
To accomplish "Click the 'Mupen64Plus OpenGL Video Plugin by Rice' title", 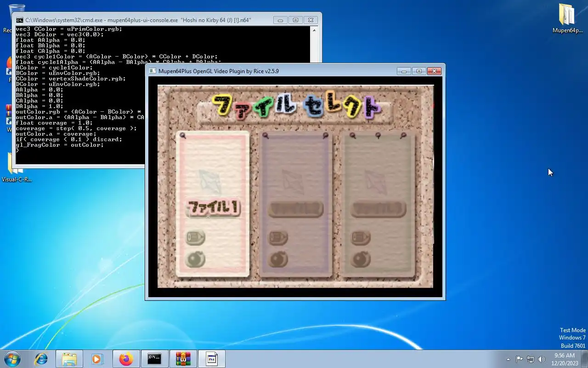I will tap(219, 71).
